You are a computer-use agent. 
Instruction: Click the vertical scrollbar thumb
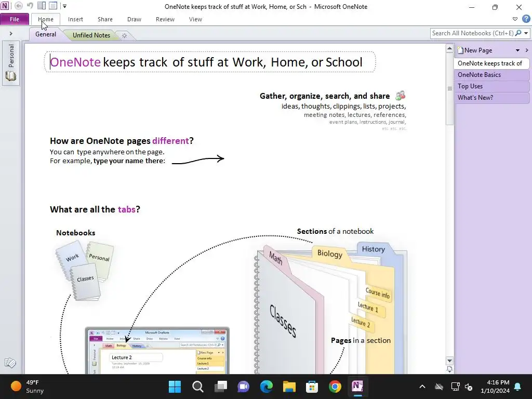449,89
